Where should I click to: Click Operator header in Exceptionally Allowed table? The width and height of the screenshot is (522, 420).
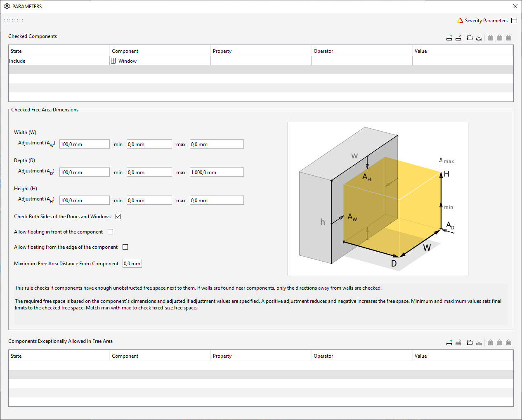[x=362, y=356]
